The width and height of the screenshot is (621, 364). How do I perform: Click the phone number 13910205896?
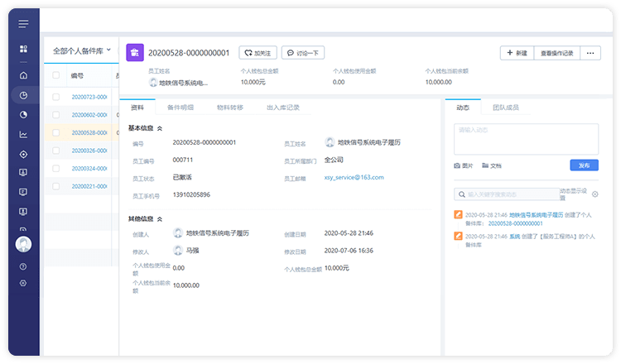(x=192, y=194)
